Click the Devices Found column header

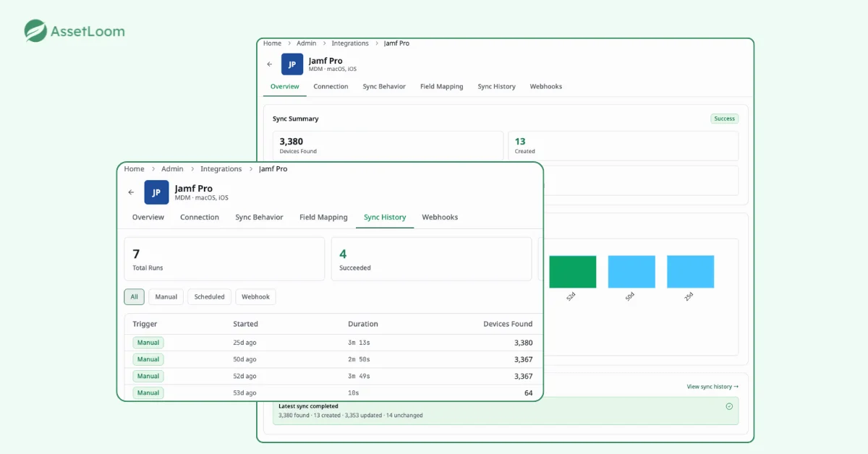coord(508,324)
